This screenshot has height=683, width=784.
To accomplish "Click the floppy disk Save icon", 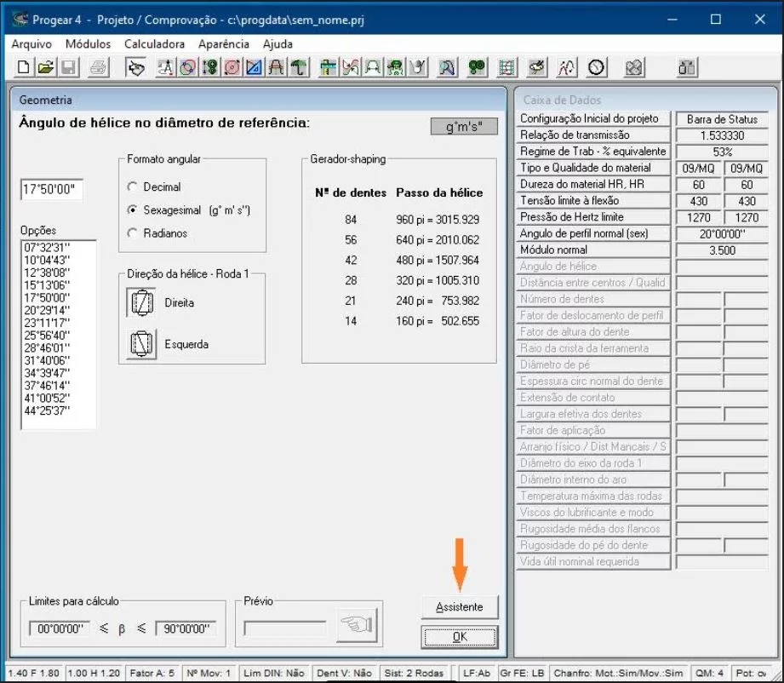I will tap(68, 67).
